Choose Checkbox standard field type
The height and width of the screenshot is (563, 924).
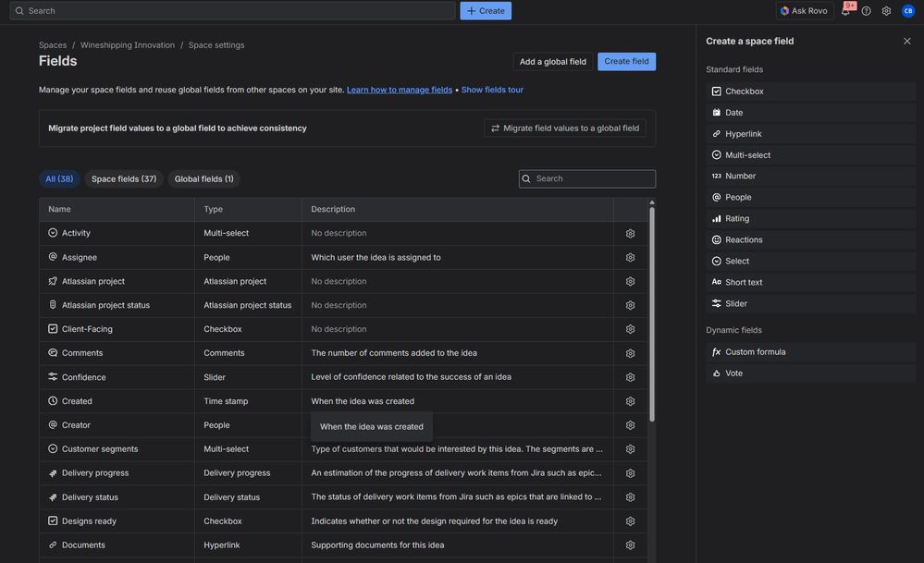745,92
